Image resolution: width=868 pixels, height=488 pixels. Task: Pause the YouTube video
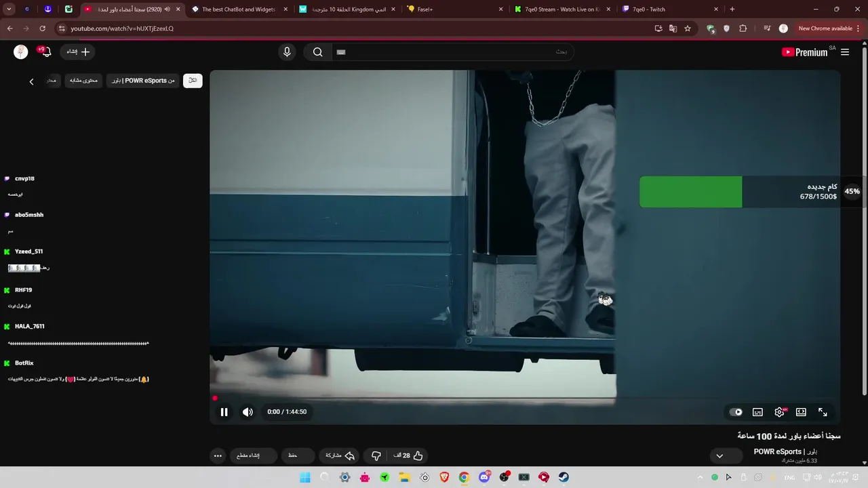224,412
